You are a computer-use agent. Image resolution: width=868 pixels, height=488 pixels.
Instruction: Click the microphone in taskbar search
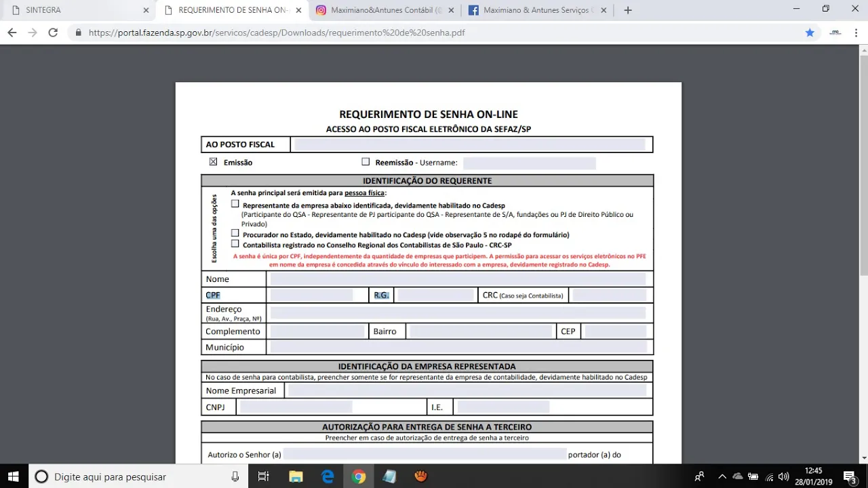coord(235,476)
